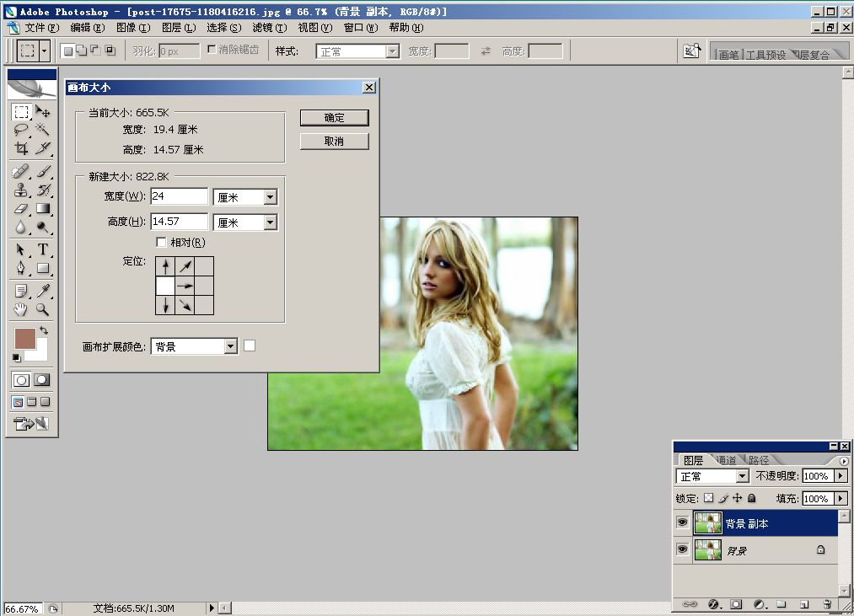
Task: Select the Eyedropper tool
Action: pos(43,291)
